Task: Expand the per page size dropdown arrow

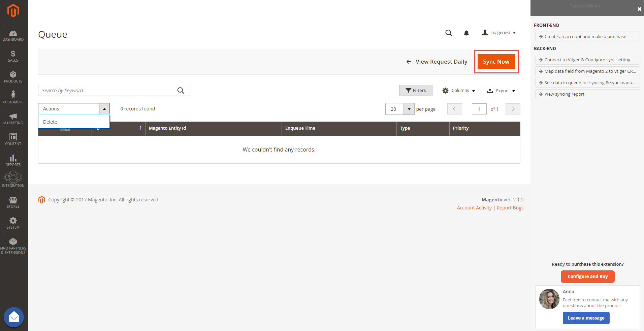Action: (409, 109)
